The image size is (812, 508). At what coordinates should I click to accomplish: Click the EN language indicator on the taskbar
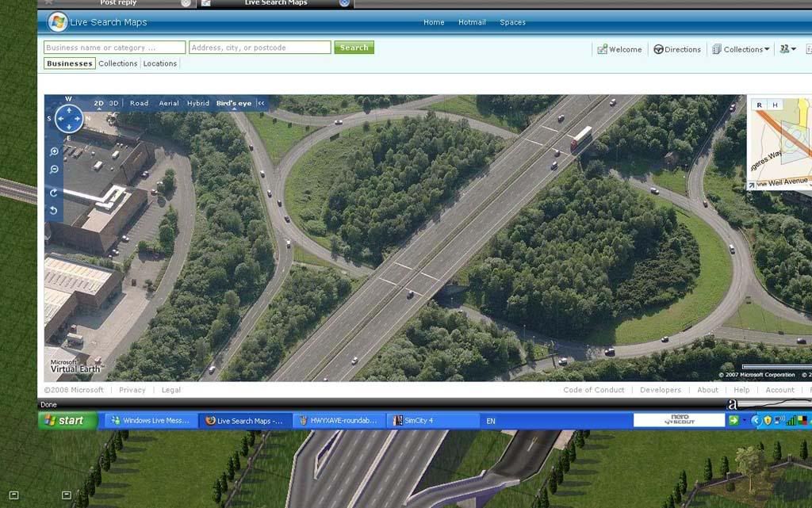coord(490,421)
